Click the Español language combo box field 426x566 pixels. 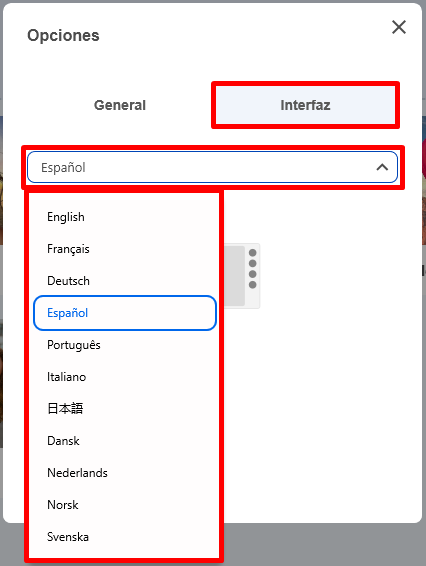(x=212, y=167)
